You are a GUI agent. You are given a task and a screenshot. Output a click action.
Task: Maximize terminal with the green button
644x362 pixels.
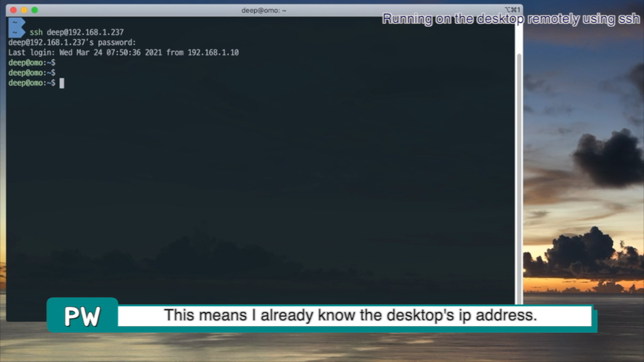tap(34, 10)
